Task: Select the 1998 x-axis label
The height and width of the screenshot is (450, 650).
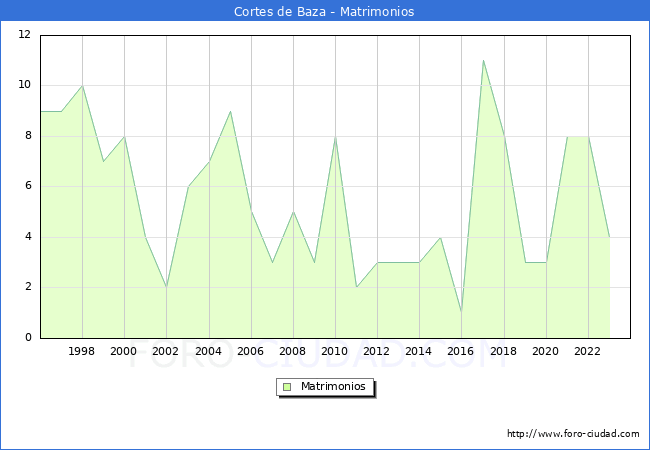Action: (82, 351)
